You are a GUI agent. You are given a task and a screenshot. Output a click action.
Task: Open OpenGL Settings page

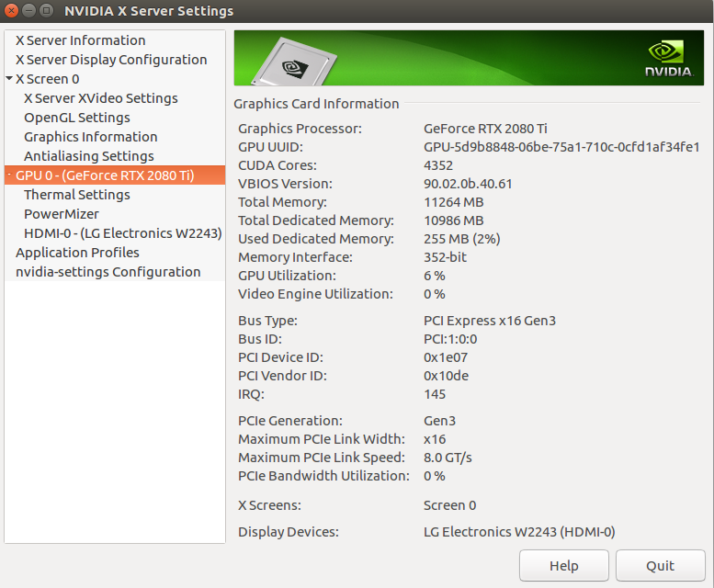tap(77, 118)
